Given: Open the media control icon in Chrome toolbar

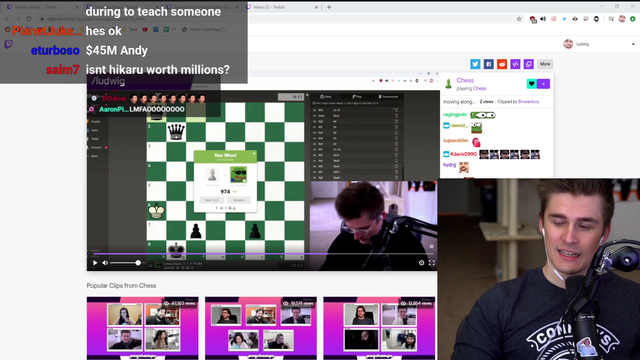Looking at the screenshot, I should pyautogui.click(x=611, y=19).
